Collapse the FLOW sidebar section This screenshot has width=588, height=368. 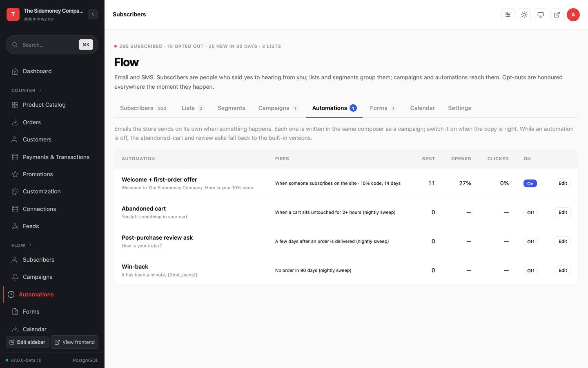pos(22,245)
